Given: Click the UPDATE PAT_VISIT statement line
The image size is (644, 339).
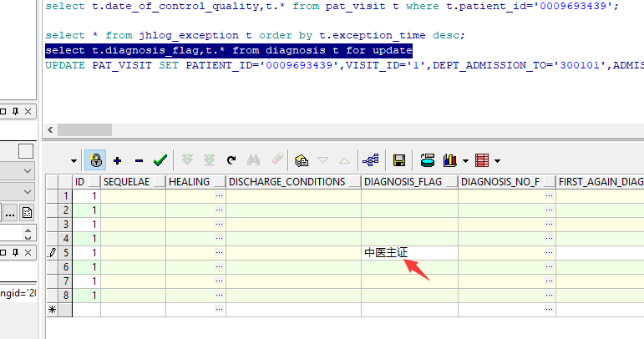Looking at the screenshot, I should (x=345, y=65).
